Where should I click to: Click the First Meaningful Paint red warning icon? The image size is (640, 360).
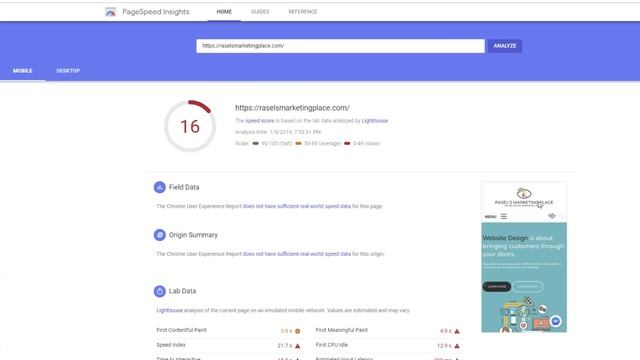coord(457,331)
